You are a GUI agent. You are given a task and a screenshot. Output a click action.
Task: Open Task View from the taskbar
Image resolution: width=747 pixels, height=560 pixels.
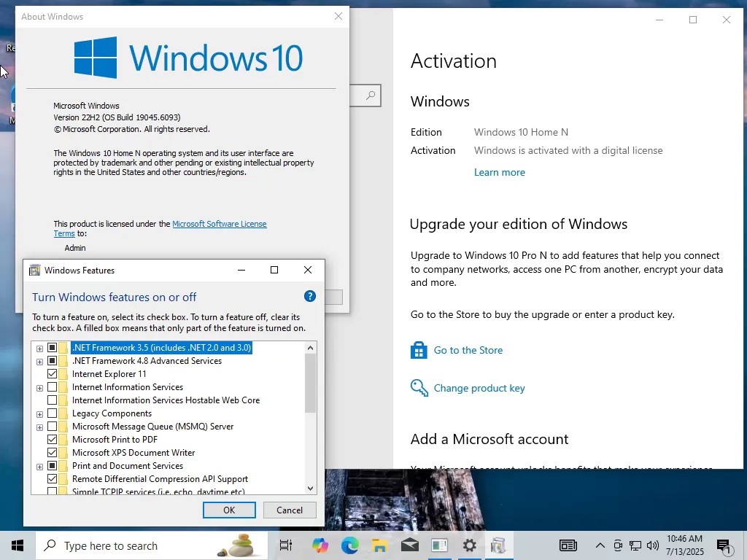(286, 545)
